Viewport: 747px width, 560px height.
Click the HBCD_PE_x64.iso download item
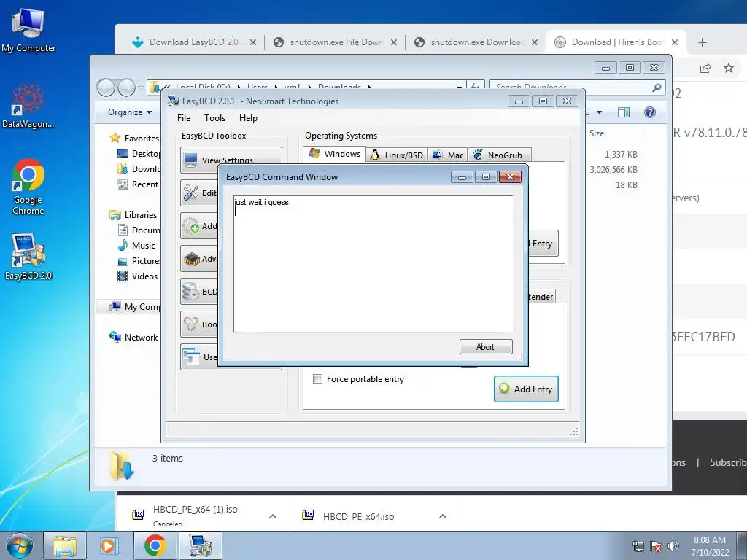point(358,516)
